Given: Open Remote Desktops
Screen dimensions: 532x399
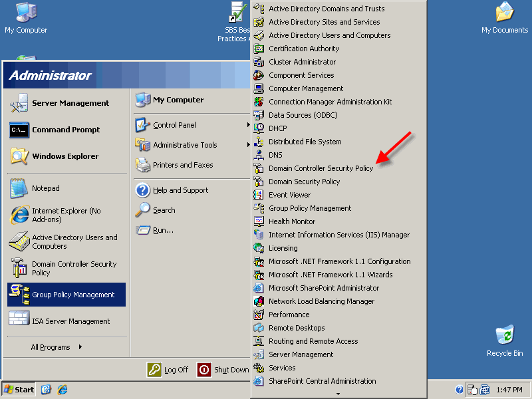Looking at the screenshot, I should (x=338, y=328).
